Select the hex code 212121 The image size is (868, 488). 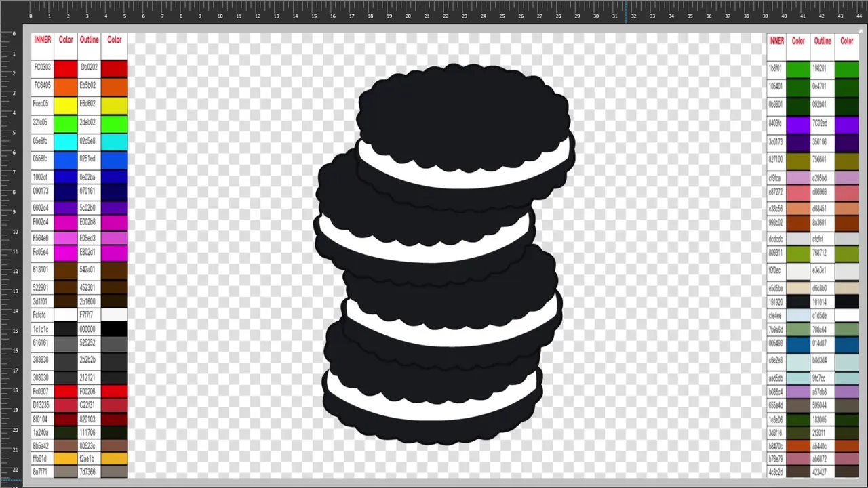pos(87,378)
